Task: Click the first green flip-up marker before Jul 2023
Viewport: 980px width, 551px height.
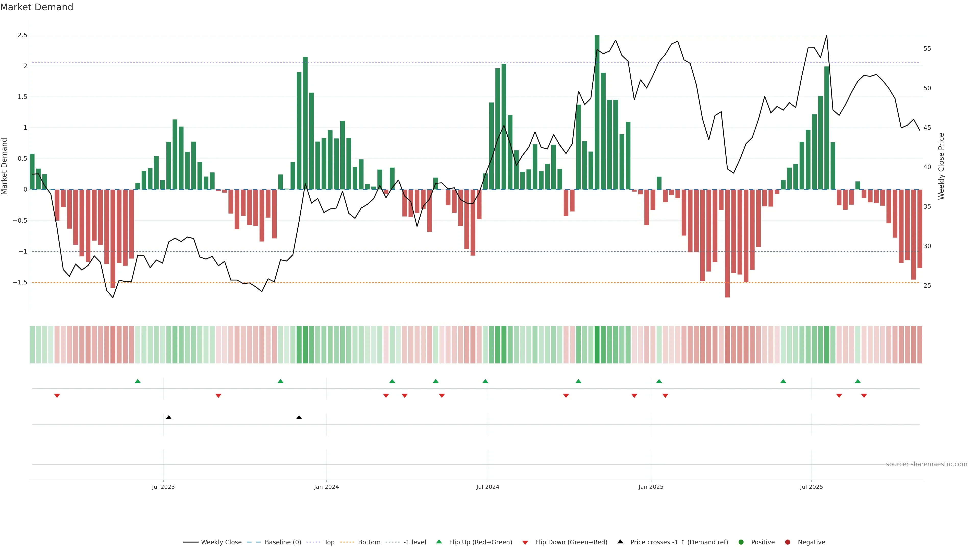Action: point(138,381)
